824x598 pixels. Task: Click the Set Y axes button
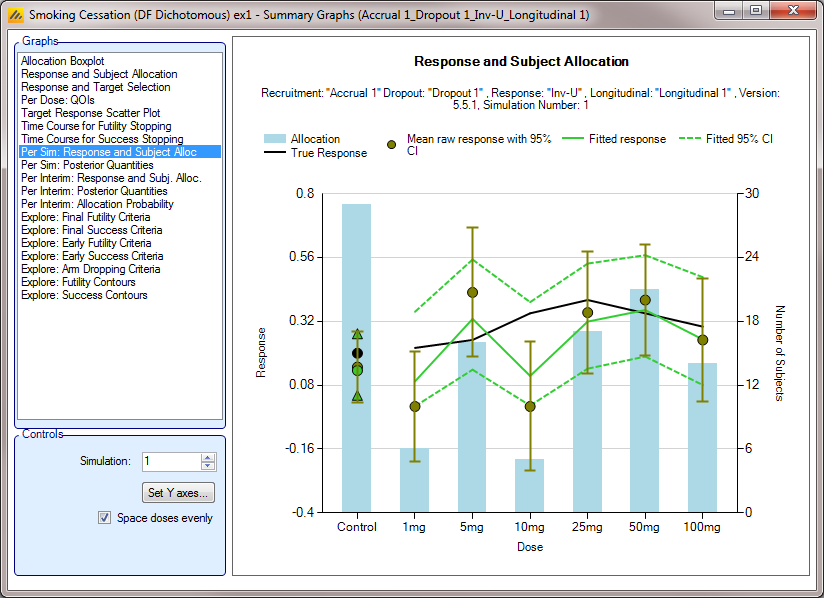(180, 493)
